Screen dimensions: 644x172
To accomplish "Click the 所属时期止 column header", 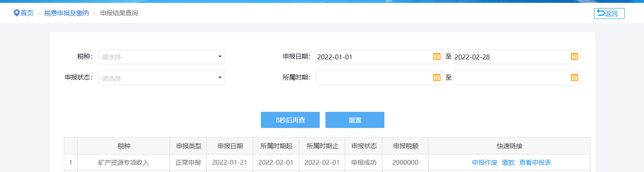I will click(x=322, y=146).
